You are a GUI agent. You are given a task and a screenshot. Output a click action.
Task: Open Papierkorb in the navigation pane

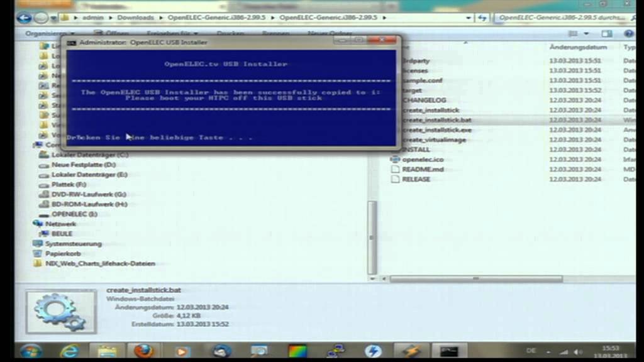(x=63, y=253)
